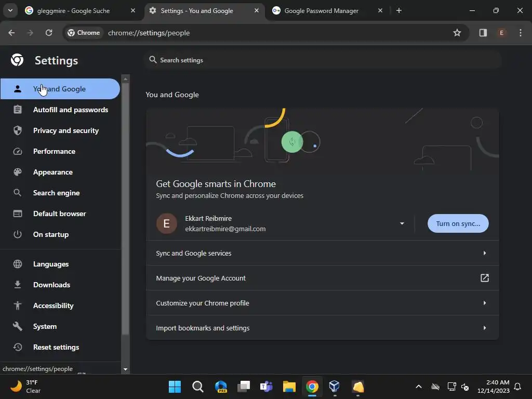Bookmark this page with star icon

point(457,33)
